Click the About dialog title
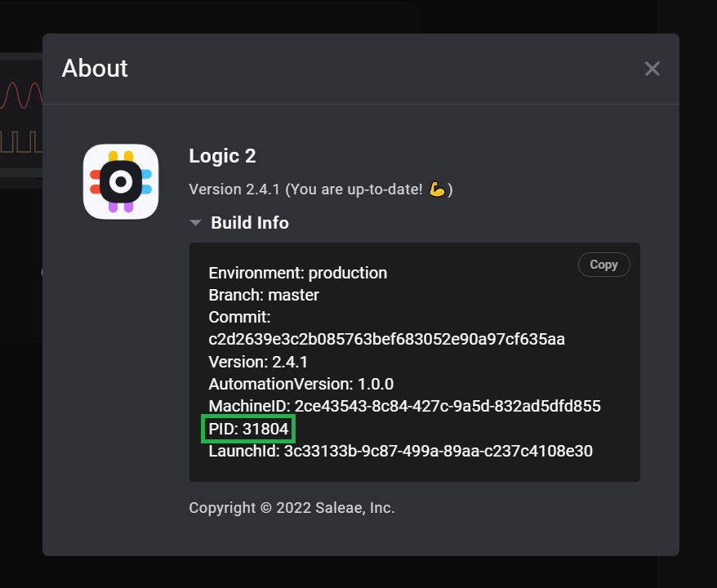This screenshot has height=588, width=717. pyautogui.click(x=95, y=69)
